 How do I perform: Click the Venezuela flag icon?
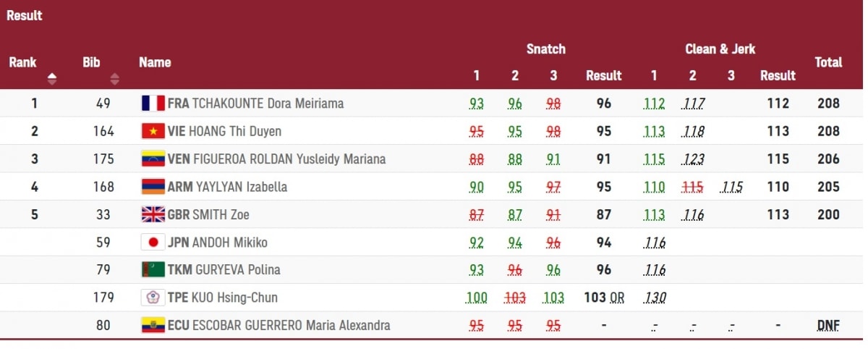click(153, 159)
